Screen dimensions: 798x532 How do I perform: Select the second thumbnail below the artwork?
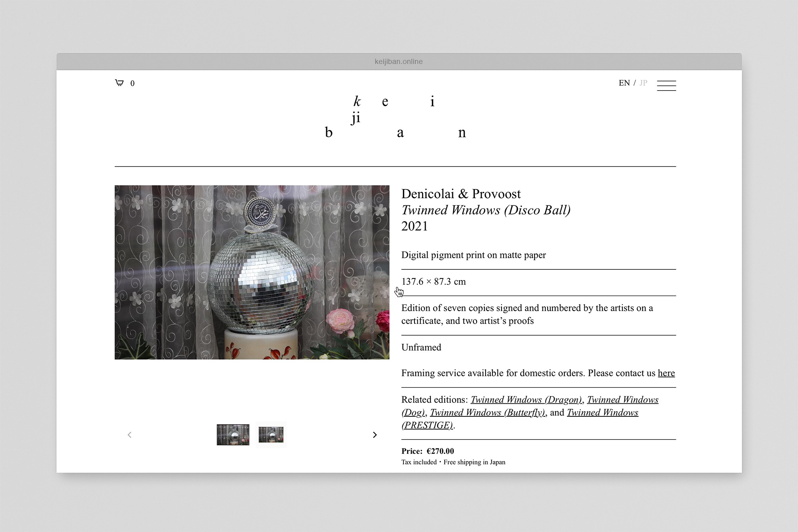[272, 435]
